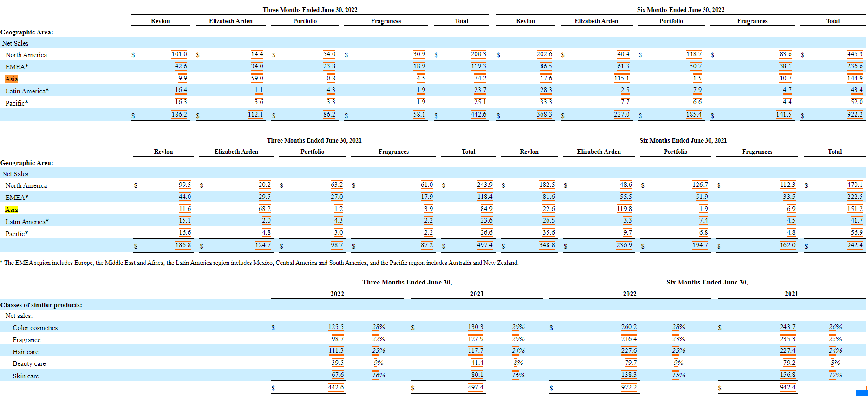This screenshot has height=396, width=868.
Task: Click the 227.0 Elizabeth Arden column total
Action: (622, 114)
